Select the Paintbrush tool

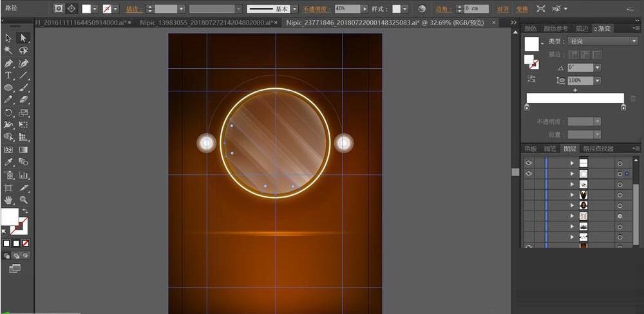point(23,88)
